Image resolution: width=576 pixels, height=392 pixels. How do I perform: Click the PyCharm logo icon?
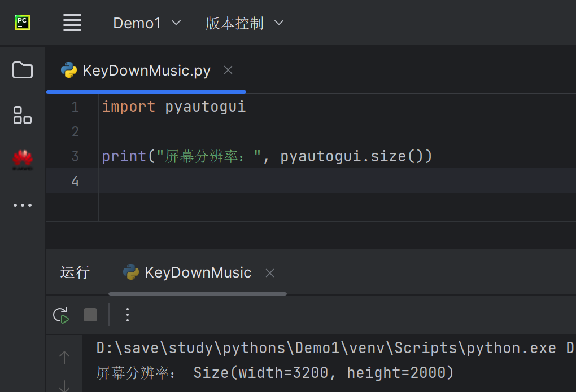(23, 23)
